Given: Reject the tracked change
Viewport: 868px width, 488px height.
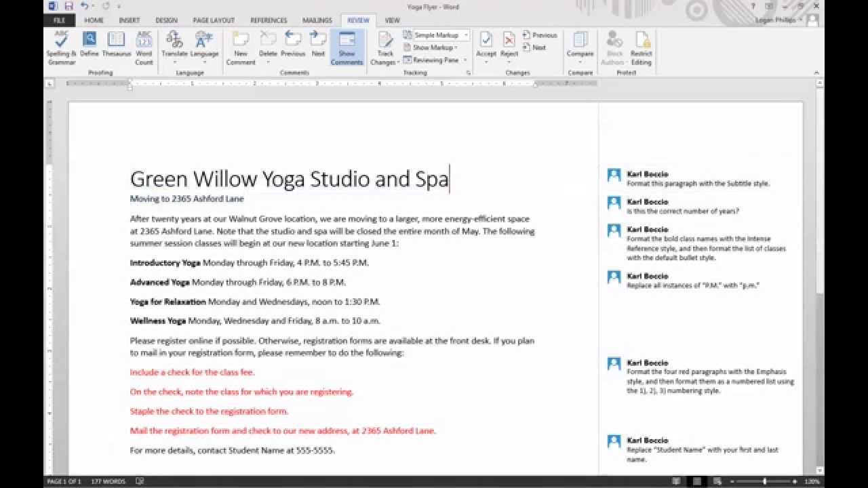Looking at the screenshot, I should (509, 47).
